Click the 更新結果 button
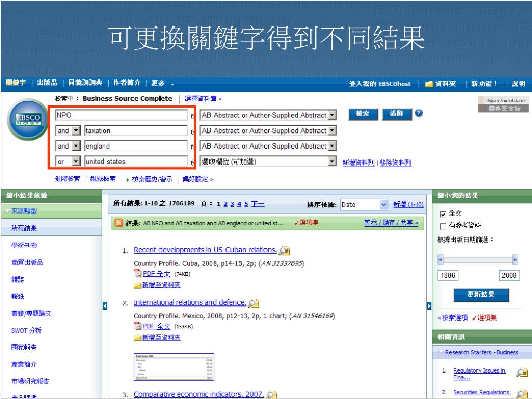Viewport: 532px width, 399px height. point(481,295)
